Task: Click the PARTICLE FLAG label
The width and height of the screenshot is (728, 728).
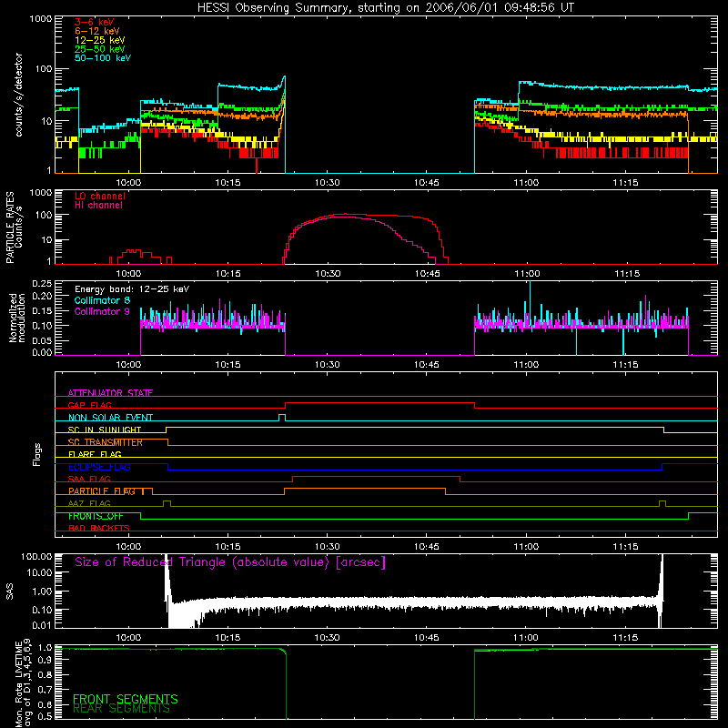Action: pyautogui.click(x=102, y=490)
